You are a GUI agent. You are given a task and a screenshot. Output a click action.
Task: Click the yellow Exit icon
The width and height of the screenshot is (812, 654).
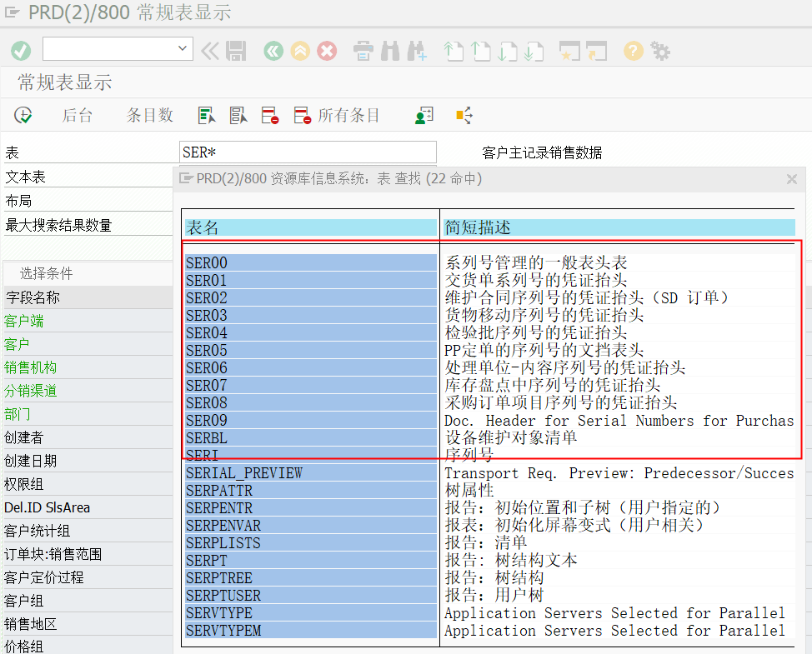(x=300, y=51)
